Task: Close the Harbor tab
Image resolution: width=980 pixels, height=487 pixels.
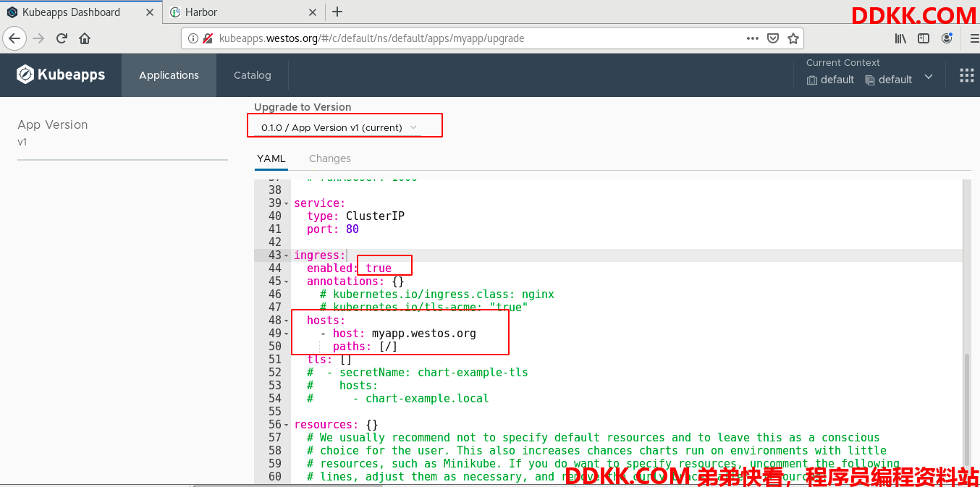Action: pyautogui.click(x=313, y=12)
